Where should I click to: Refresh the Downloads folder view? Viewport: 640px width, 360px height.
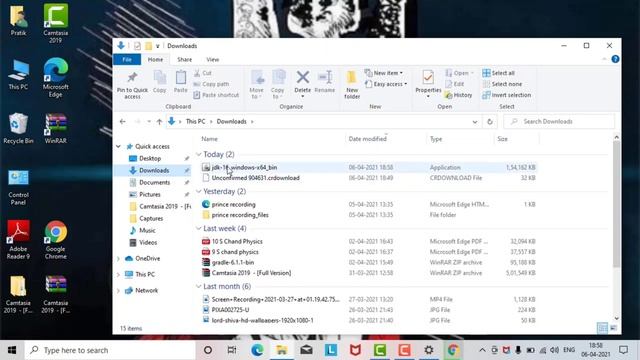pos(490,122)
